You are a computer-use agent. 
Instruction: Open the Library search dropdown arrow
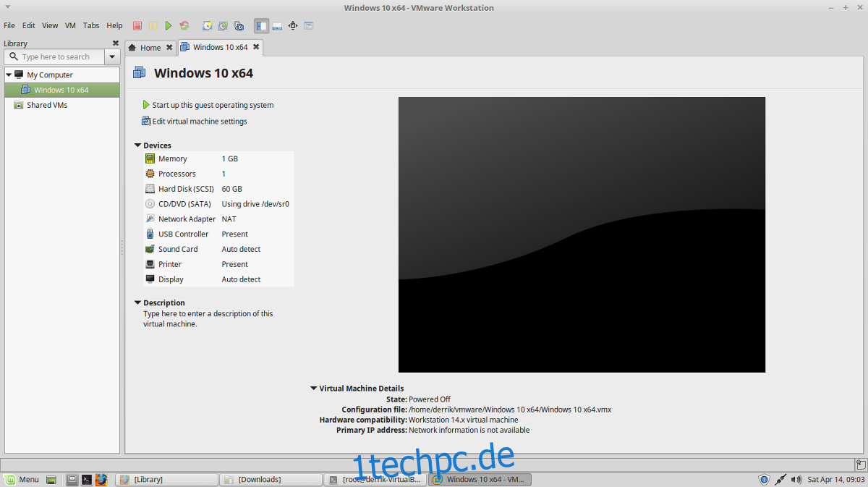[x=112, y=56]
